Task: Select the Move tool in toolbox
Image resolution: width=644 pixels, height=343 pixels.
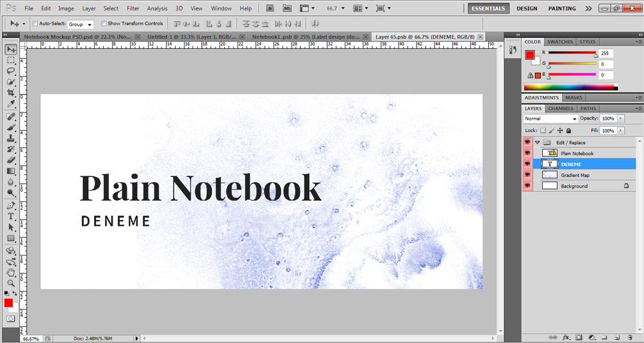Action: coord(11,50)
